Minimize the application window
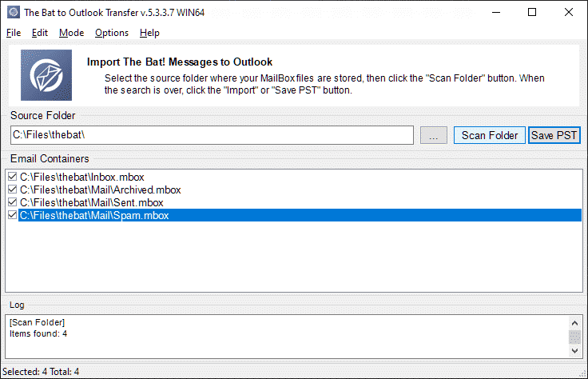Screen dimensions: 588x379 click(496, 12)
